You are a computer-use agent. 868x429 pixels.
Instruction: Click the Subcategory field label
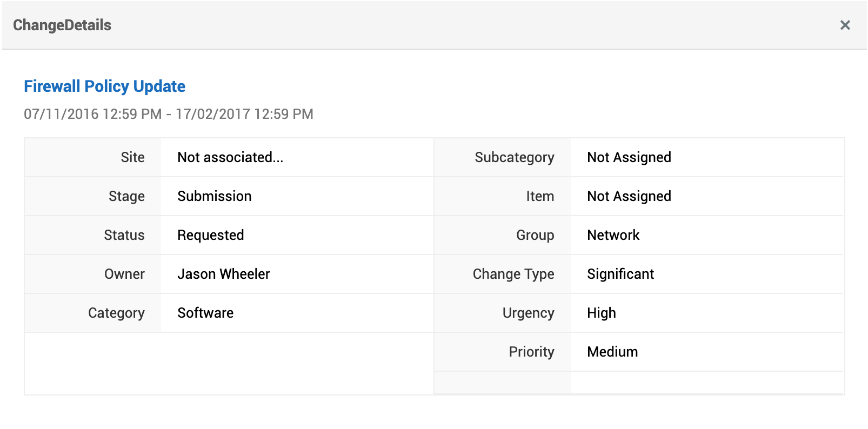click(x=515, y=157)
